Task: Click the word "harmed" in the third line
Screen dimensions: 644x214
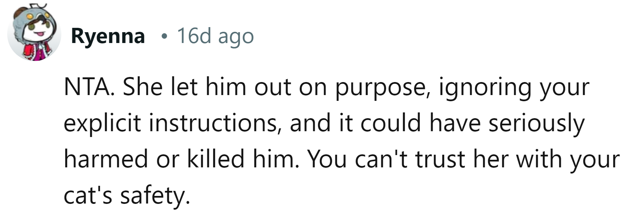Action: point(106,159)
